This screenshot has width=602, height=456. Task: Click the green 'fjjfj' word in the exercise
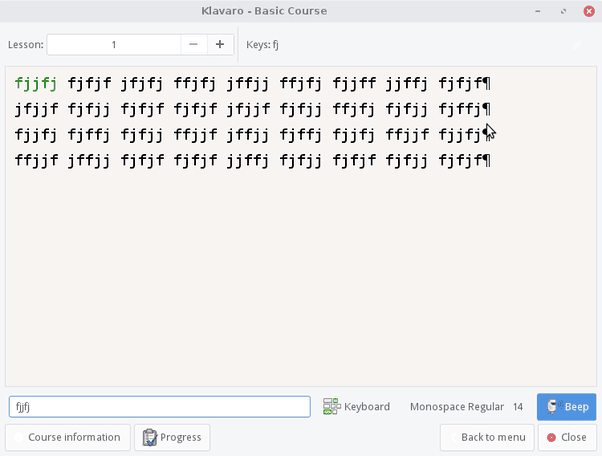click(36, 83)
